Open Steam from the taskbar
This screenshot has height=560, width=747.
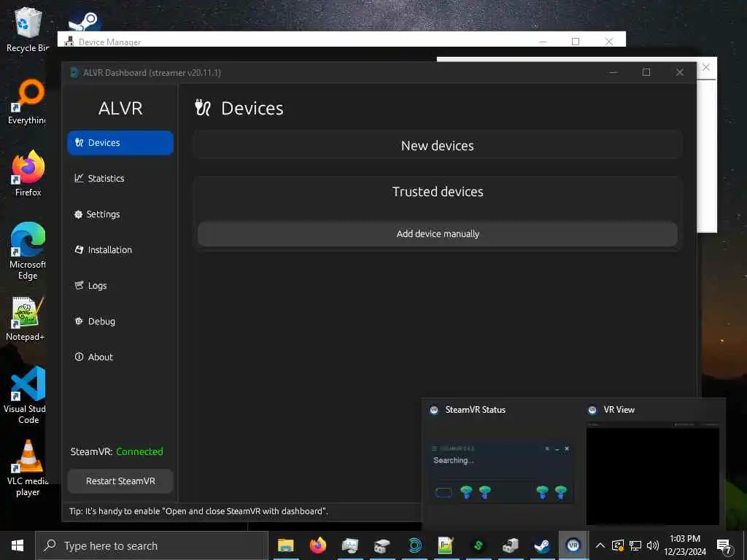(x=542, y=545)
